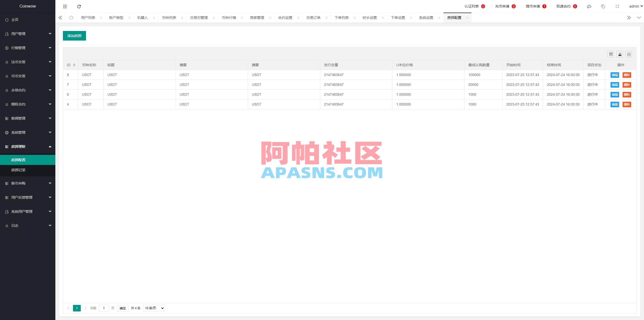This screenshot has width=644, height=320.
Task: Open the 主页 sidebar item
Action: click(28, 20)
